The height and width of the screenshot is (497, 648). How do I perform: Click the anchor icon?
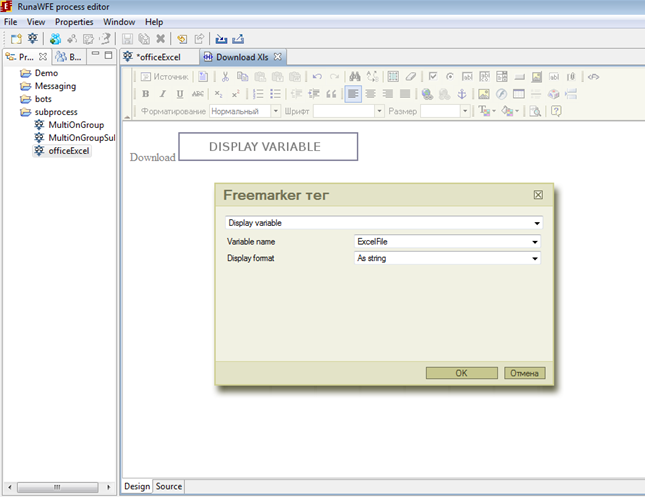point(462,94)
